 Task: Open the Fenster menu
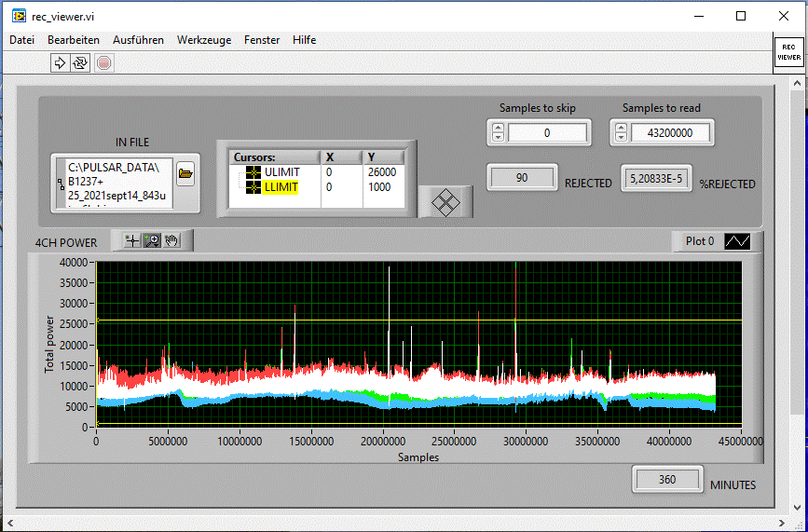262,40
